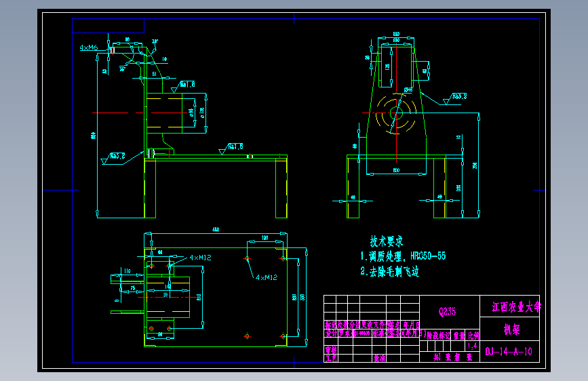Click the note '1.调质处理, HRC50-55'
Screen dimensions: 588x381
coord(403,256)
